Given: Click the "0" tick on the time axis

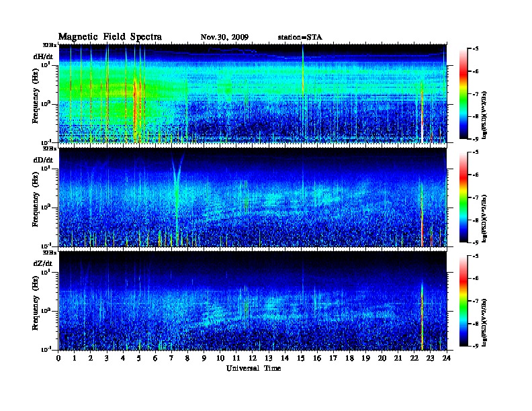Looking at the screenshot, I should coord(58,359).
